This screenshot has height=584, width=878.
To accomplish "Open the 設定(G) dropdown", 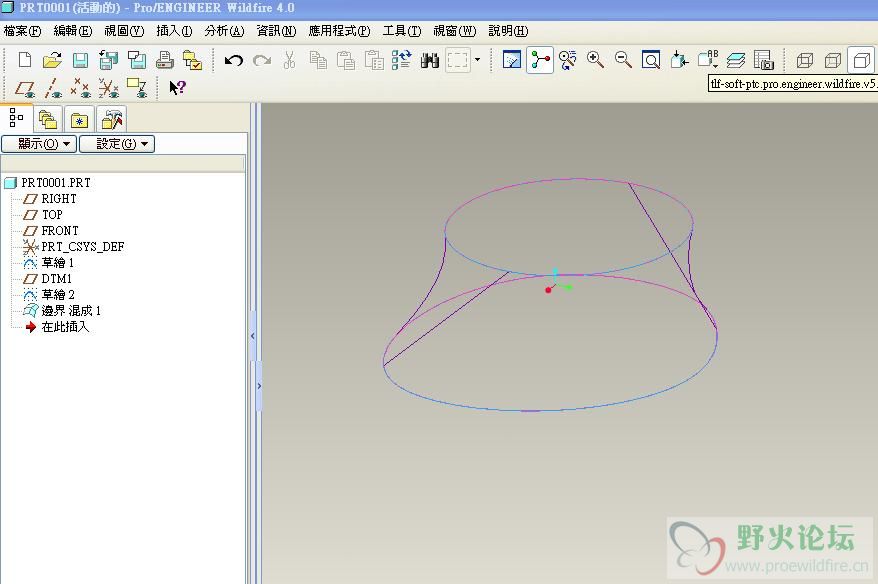I will [116, 144].
